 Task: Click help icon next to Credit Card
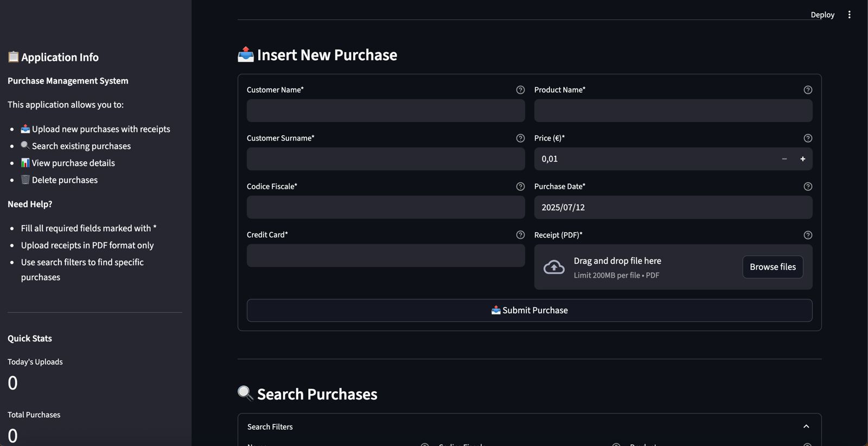520,235
